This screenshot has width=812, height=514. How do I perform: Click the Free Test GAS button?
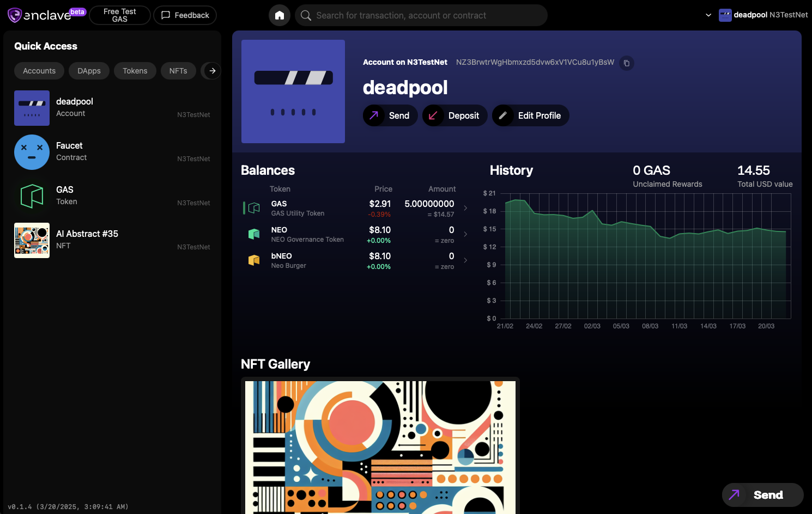click(x=120, y=15)
